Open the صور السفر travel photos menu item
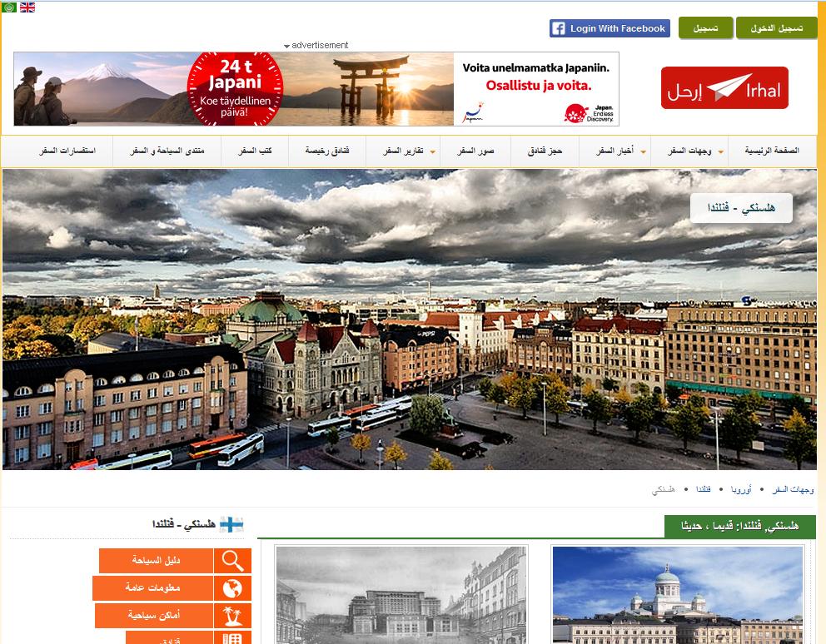 click(x=475, y=151)
